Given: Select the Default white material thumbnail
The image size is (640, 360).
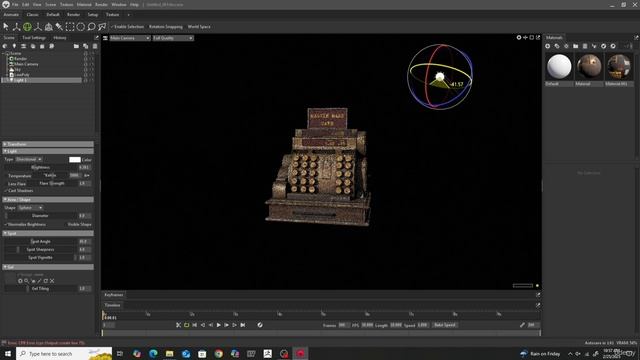Looking at the screenshot, I should [559, 67].
